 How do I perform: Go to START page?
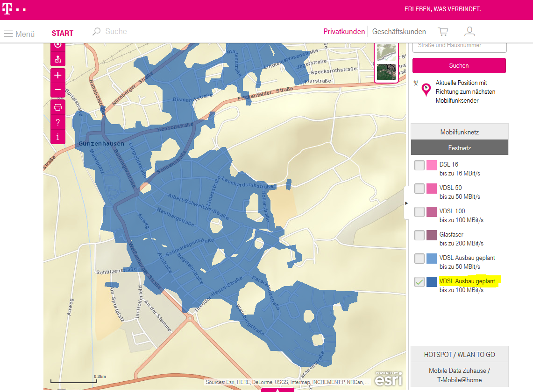coord(63,33)
